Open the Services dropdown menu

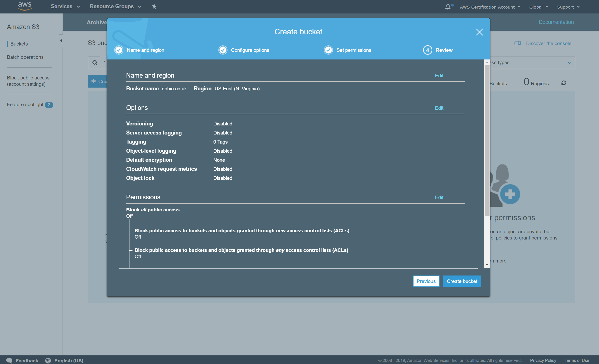click(65, 7)
